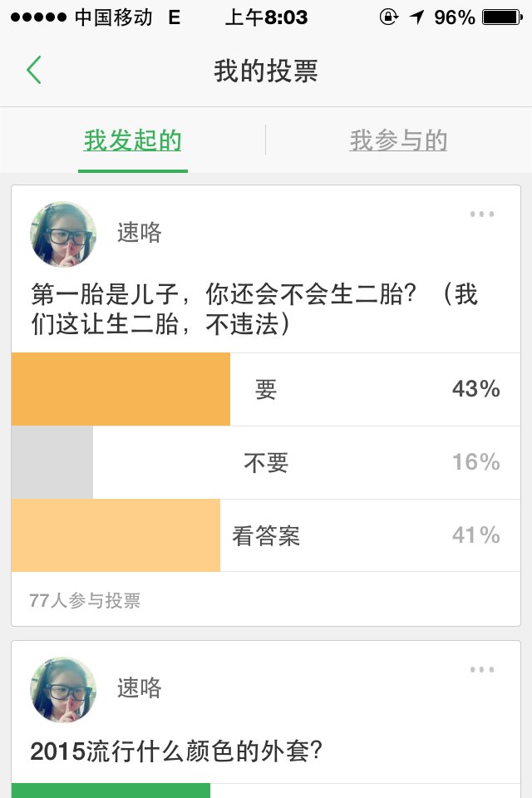Tap the 77人参与投票 participant count
The width and height of the screenshot is (532, 798).
coord(85,600)
